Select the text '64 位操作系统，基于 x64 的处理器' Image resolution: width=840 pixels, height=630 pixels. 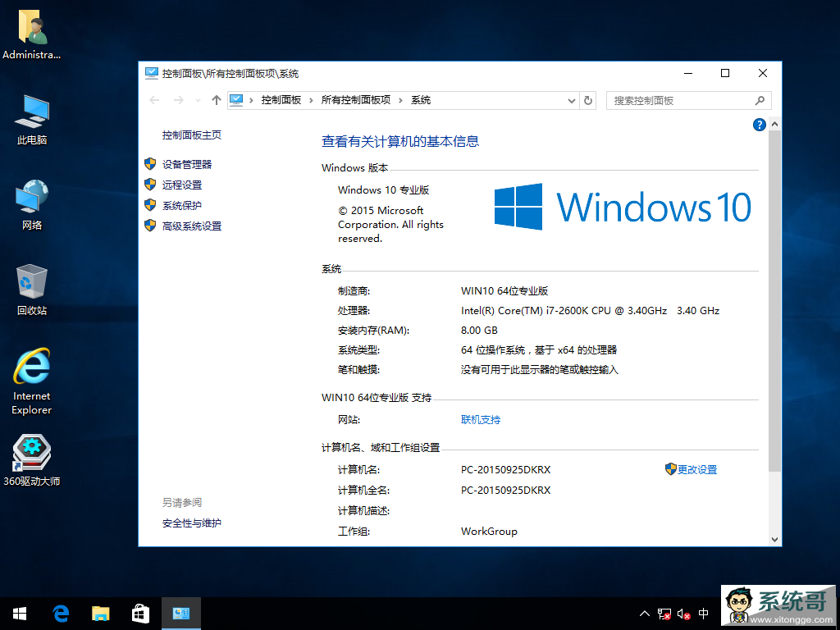coord(539,349)
